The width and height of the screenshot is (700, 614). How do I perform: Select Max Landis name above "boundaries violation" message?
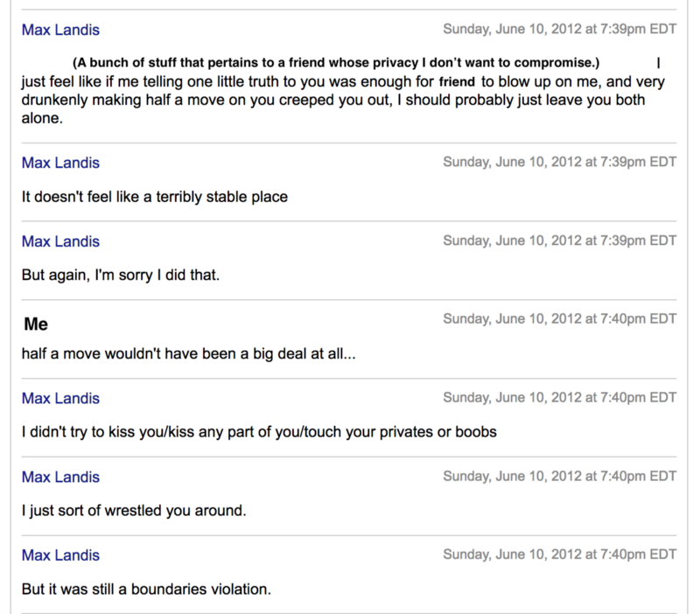60,555
